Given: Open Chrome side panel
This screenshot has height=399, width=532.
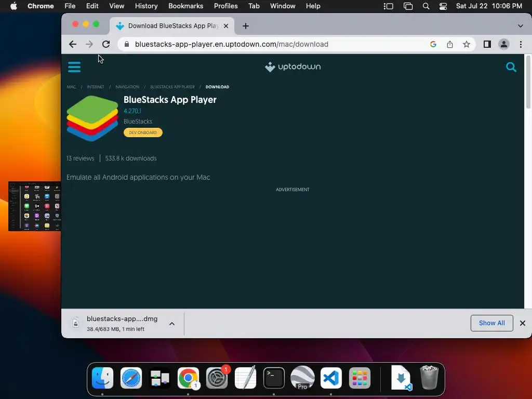Looking at the screenshot, I should (487, 44).
